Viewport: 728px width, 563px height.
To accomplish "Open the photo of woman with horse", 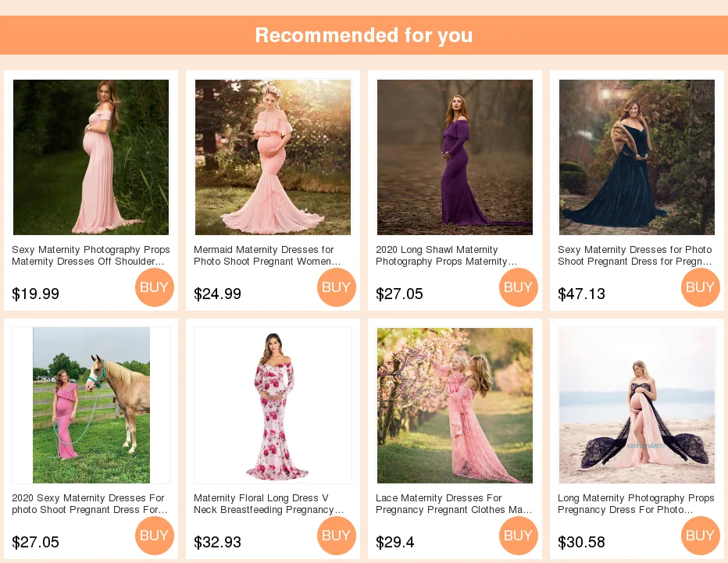I will (x=91, y=405).
